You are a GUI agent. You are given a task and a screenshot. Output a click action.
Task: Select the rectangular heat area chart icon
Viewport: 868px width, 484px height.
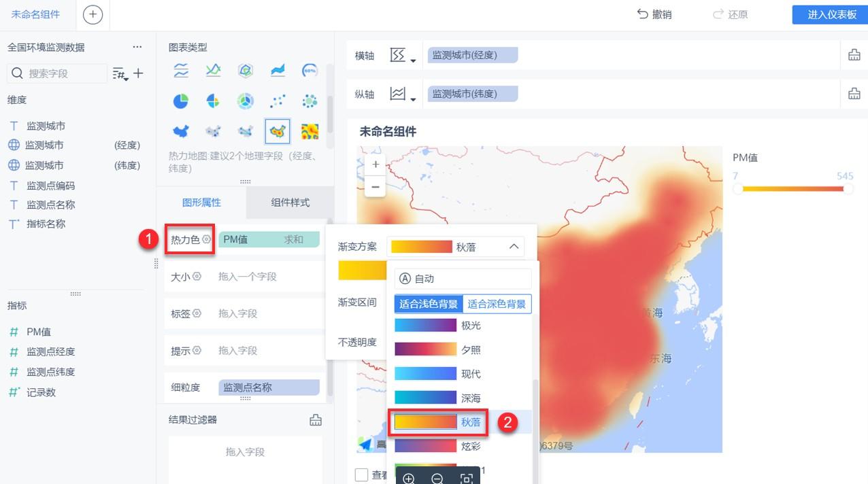tap(310, 131)
